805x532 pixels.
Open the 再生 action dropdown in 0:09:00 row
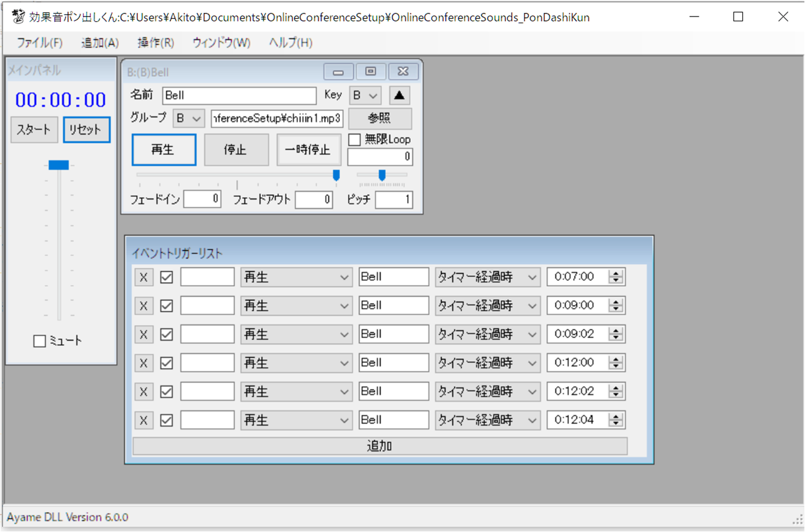point(297,306)
